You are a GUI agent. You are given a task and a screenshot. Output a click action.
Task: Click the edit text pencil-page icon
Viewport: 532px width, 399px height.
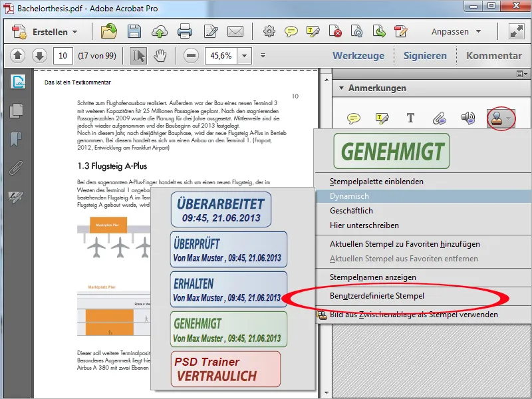211,31
